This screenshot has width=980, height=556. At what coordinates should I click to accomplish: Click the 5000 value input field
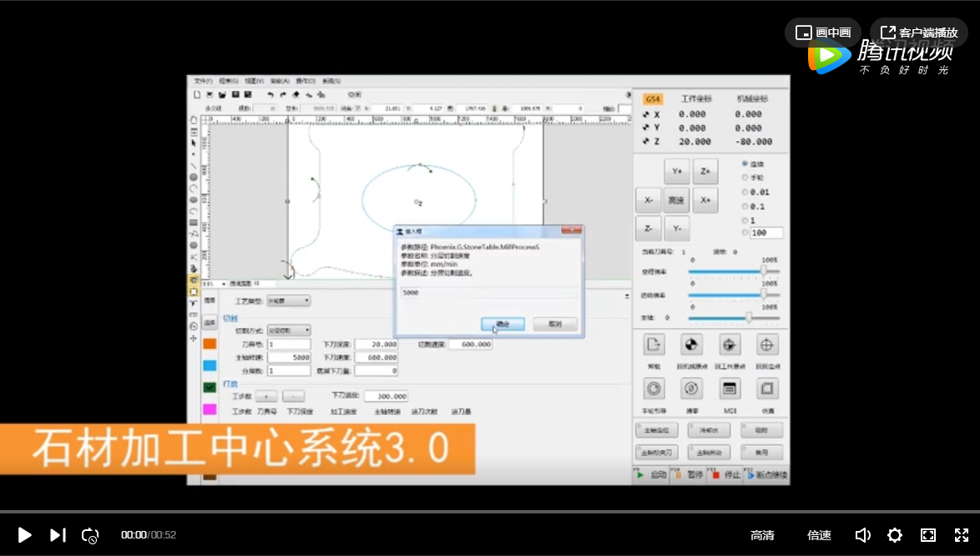click(x=488, y=293)
